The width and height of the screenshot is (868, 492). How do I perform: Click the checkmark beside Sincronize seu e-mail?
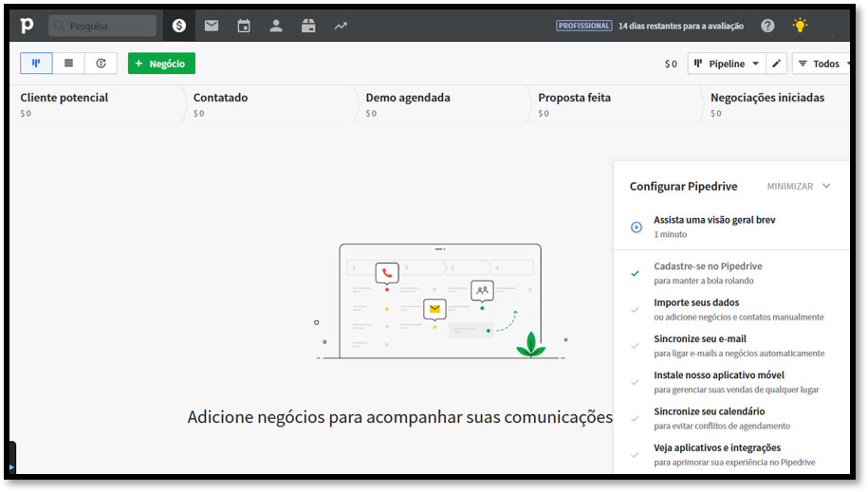pos(635,346)
